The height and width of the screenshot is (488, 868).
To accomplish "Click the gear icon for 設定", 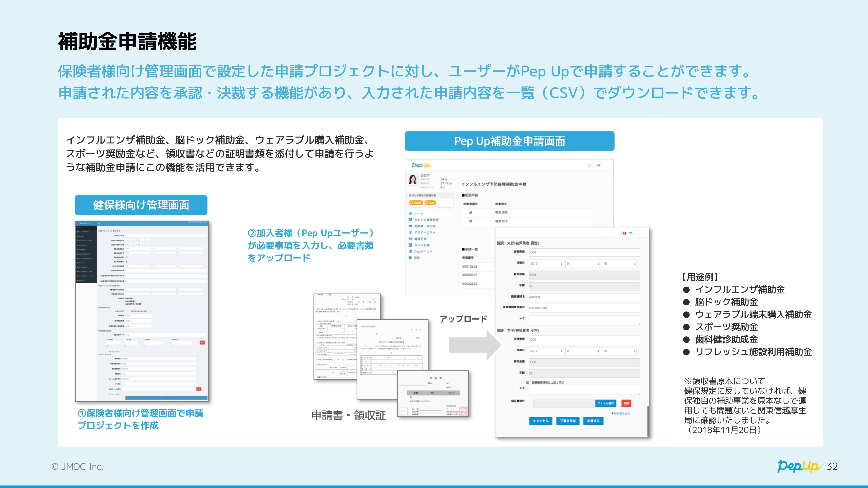I will coord(410,258).
